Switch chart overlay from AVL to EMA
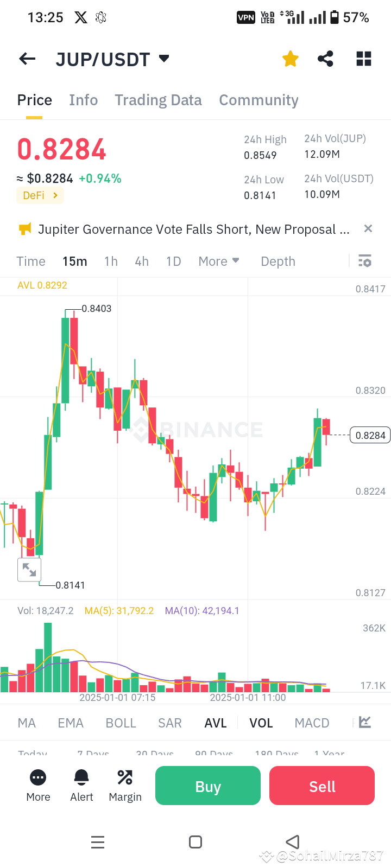 71,723
